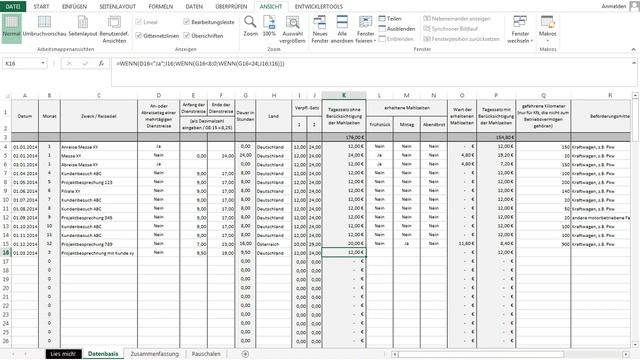Toggle Gitternetzlinien checkbox
Screen dimensions: 640x360
click(138, 36)
